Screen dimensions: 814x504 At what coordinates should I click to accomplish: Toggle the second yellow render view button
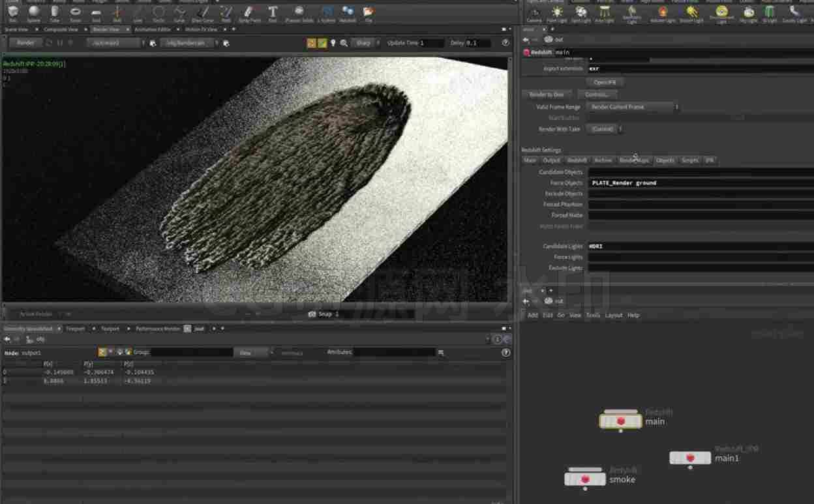[322, 43]
